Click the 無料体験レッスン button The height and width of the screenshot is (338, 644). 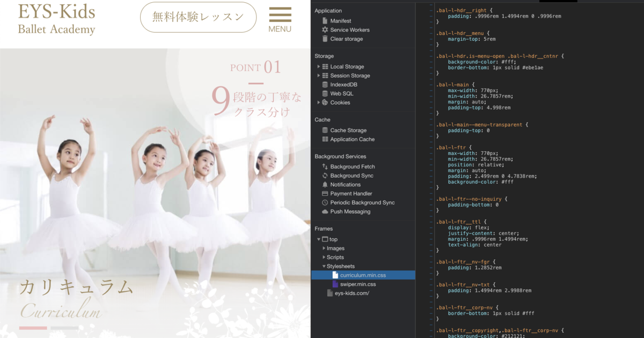coord(198,17)
